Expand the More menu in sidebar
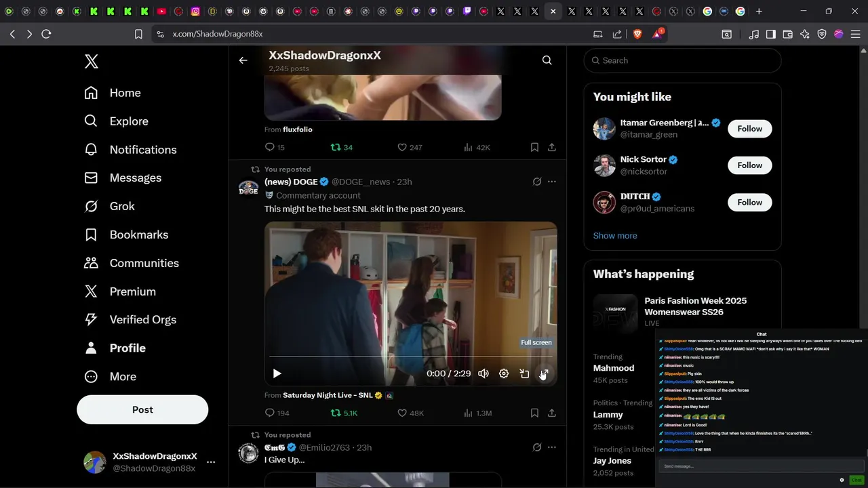 (110, 376)
